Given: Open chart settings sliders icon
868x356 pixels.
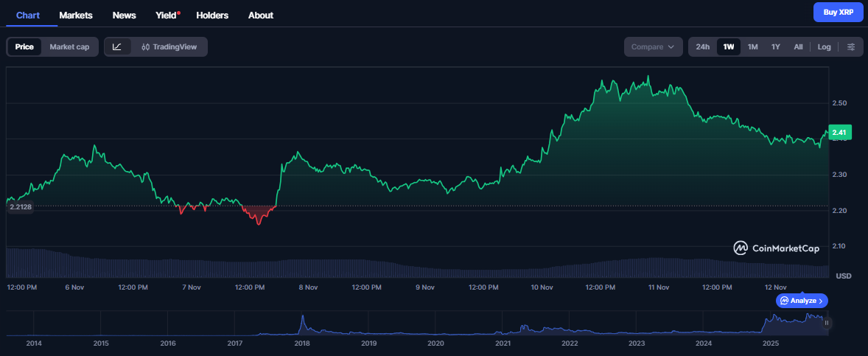Looking at the screenshot, I should [x=851, y=47].
